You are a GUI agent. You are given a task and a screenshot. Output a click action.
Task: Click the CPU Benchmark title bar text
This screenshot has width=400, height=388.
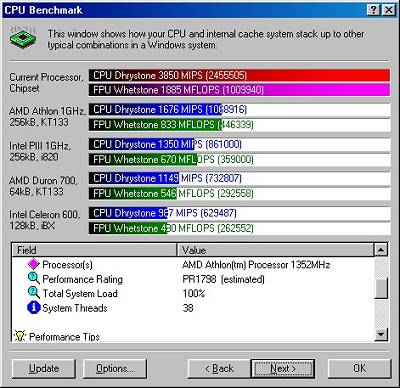[43, 10]
